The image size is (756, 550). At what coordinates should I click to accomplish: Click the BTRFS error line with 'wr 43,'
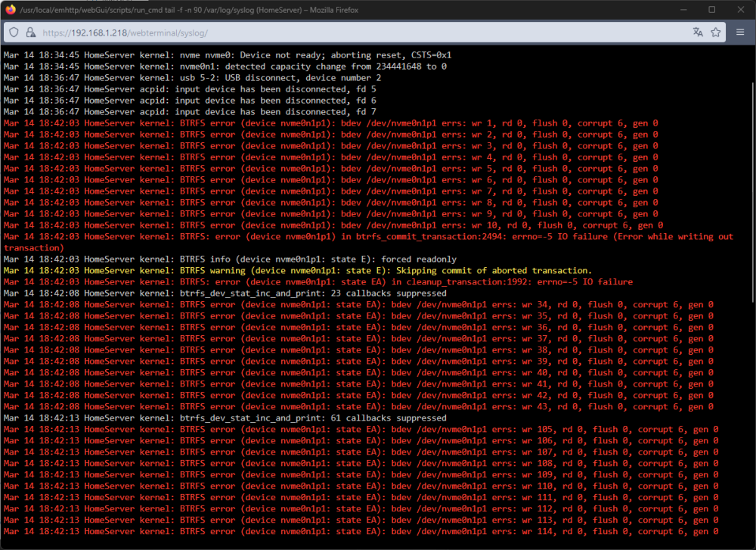358,407
